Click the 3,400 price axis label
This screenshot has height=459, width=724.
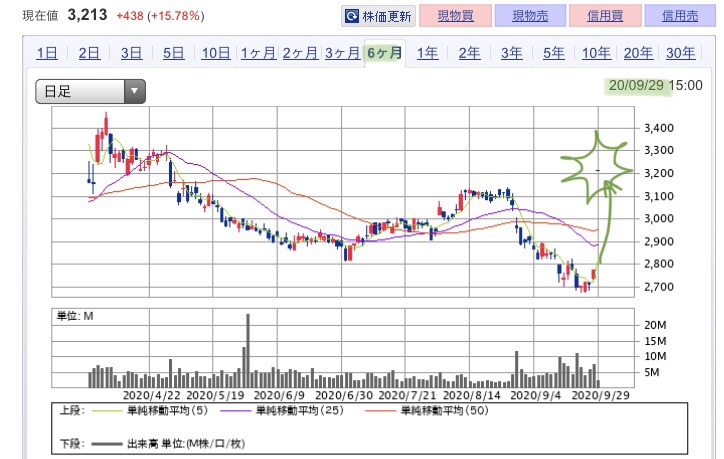click(x=659, y=128)
